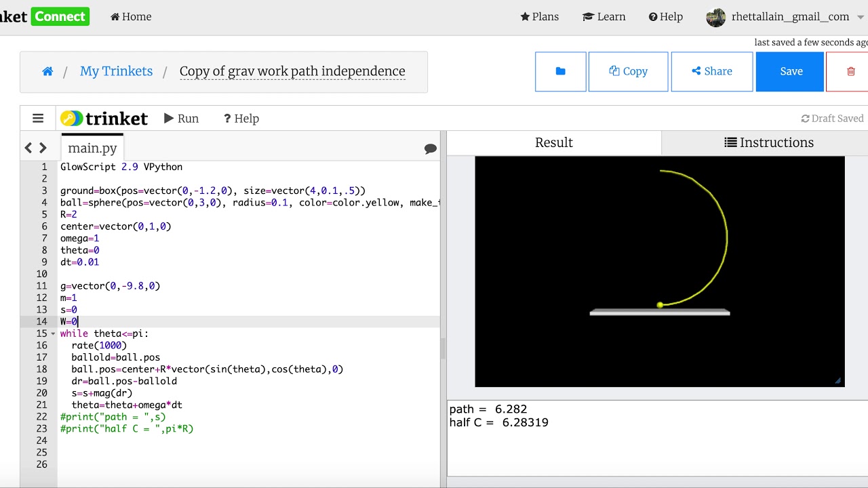Open the comments speech bubble icon
Viewport: 868px width, 488px height.
pyautogui.click(x=430, y=148)
